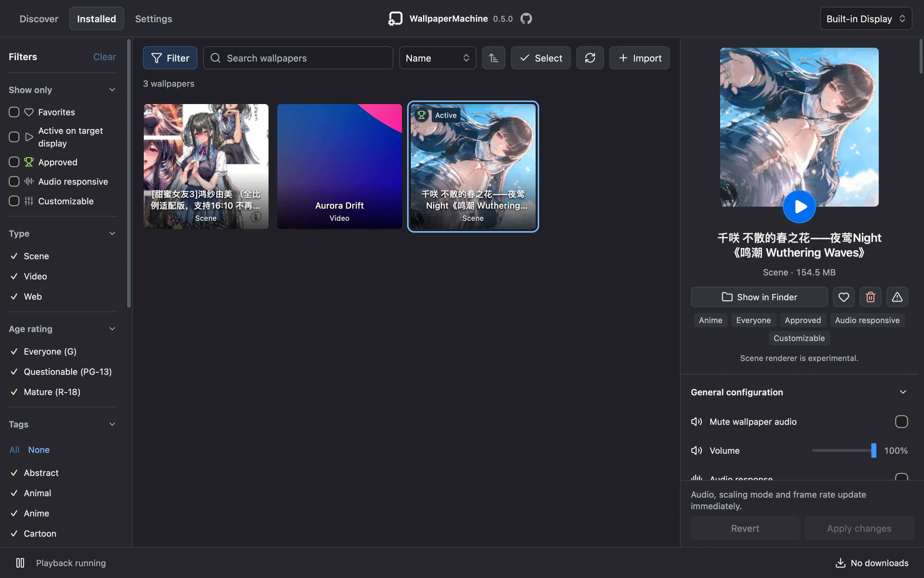Screen dimensions: 924x578
Task: Pause playback in status bar
Action: pos(20,563)
